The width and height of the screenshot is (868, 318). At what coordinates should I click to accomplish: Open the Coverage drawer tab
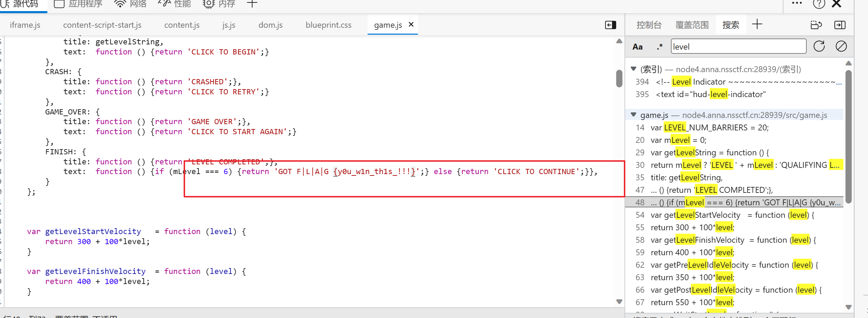pyautogui.click(x=692, y=25)
